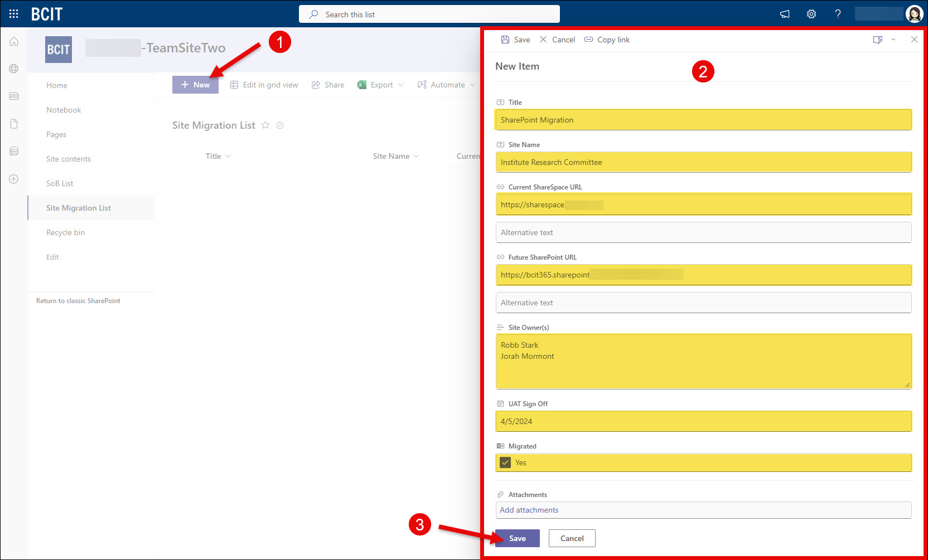Open Notebook in site navigation
Viewport: 928px width, 560px height.
click(64, 110)
